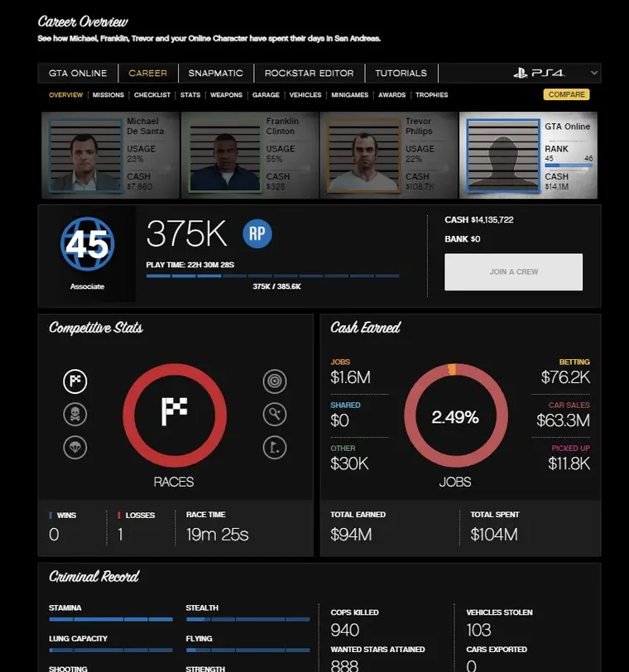Click the CAR SALES $63.3M entry

click(x=563, y=415)
